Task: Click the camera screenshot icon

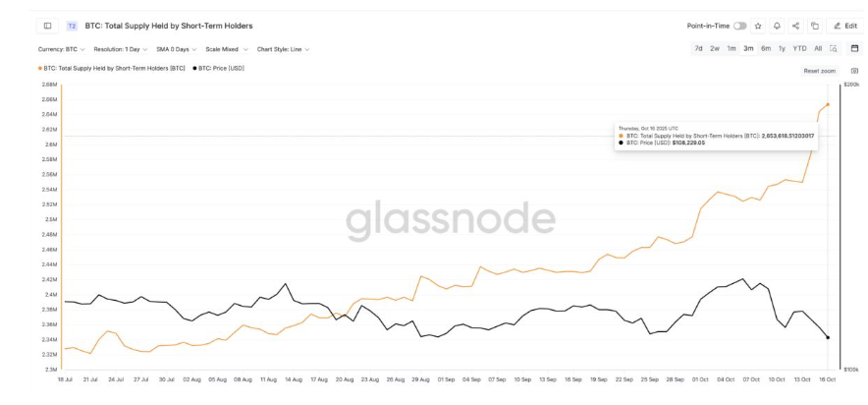Action: 854,71
